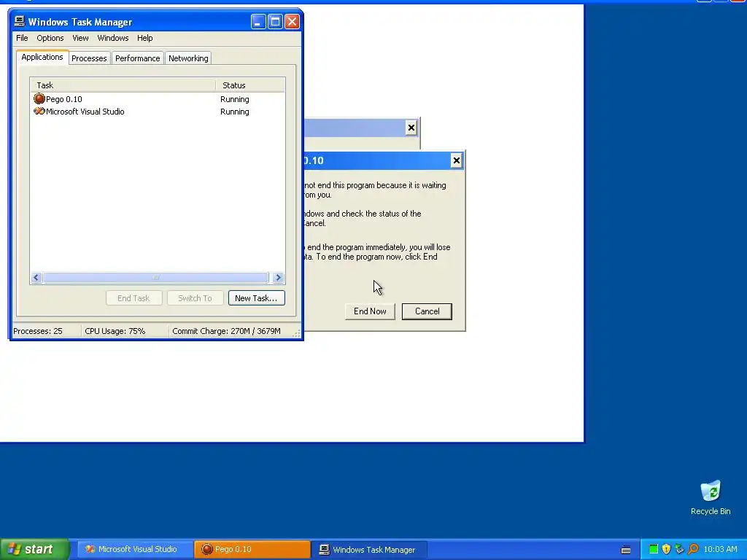Click the horizontal scrollbar thumb in task list

(156, 278)
